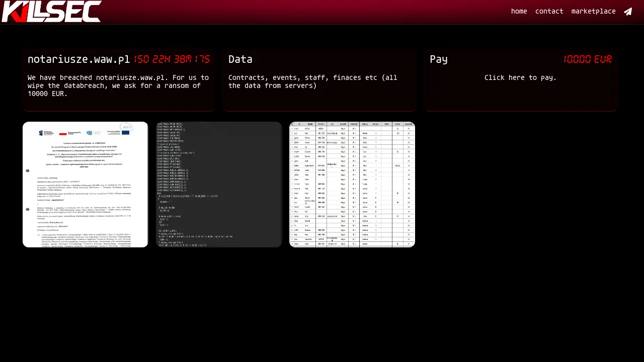Click the 'Contracts, events, staff' description text
Viewport: 644px width, 362px height.
pos(312,81)
